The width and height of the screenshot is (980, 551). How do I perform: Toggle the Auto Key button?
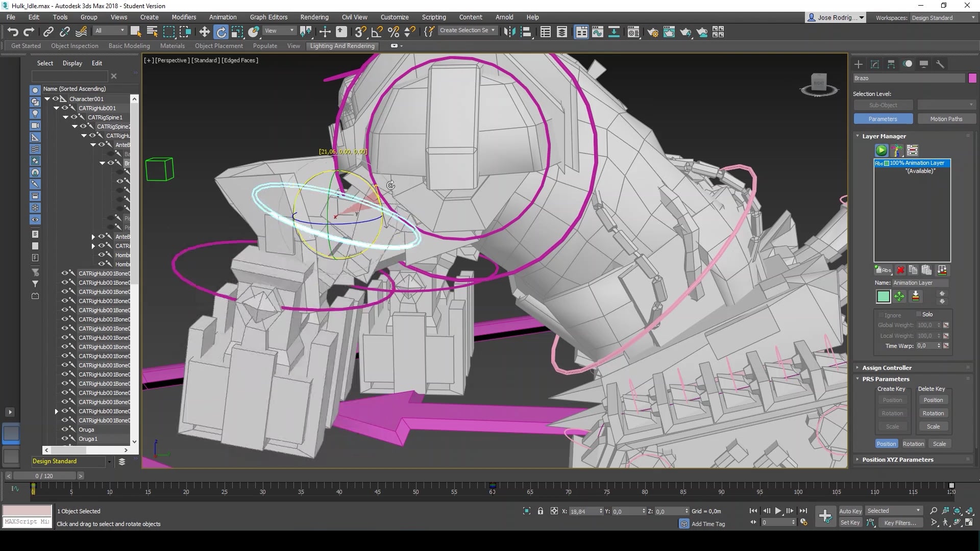click(850, 511)
